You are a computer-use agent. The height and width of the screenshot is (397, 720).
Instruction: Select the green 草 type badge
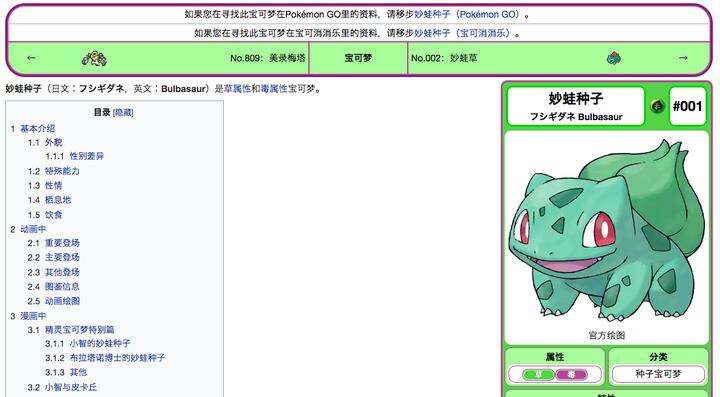point(538,375)
